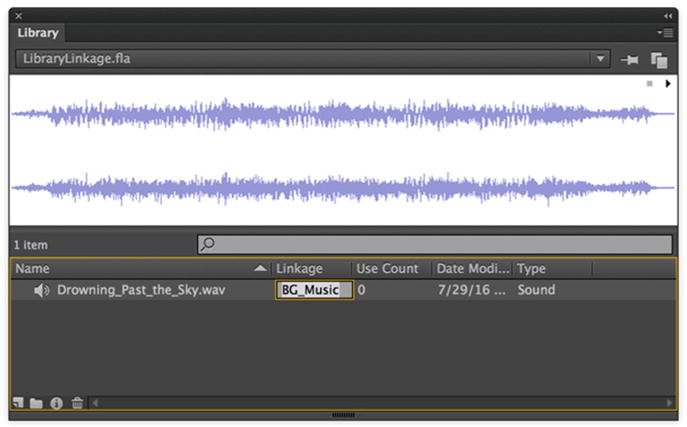Screen dimensions: 687x427
Task: Create a new symbol
Action: (x=18, y=402)
